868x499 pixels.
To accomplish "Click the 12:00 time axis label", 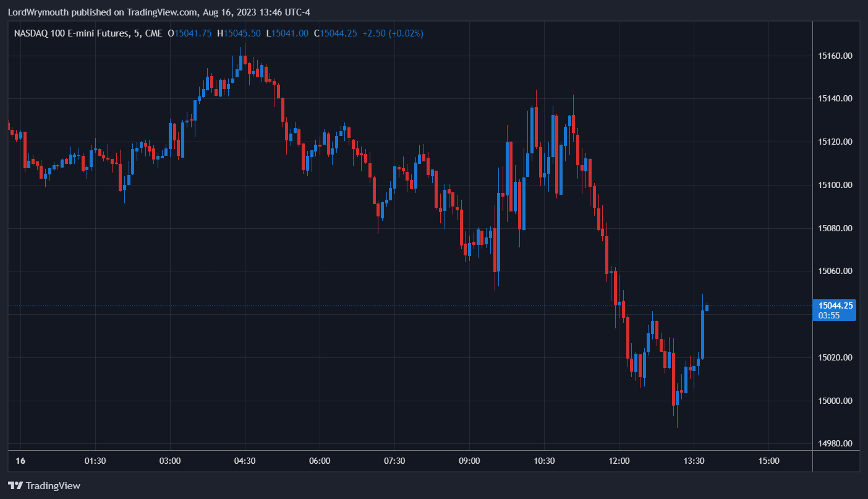I will 619,461.
